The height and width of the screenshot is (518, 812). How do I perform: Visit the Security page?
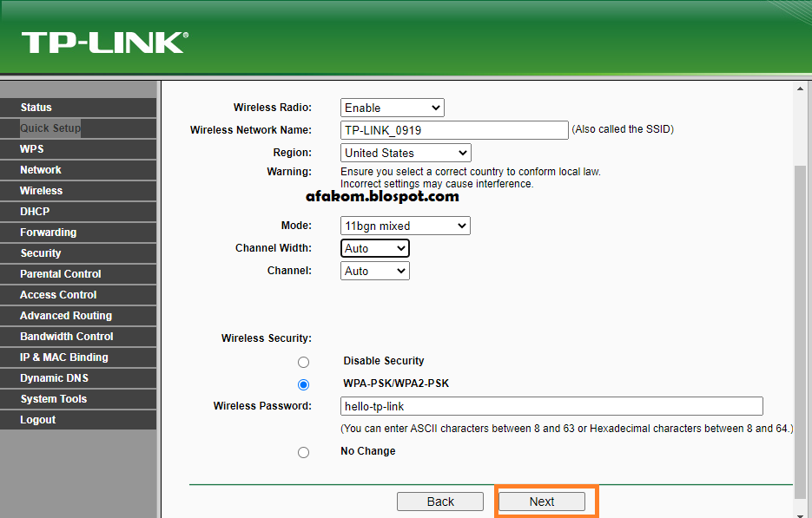(x=40, y=252)
